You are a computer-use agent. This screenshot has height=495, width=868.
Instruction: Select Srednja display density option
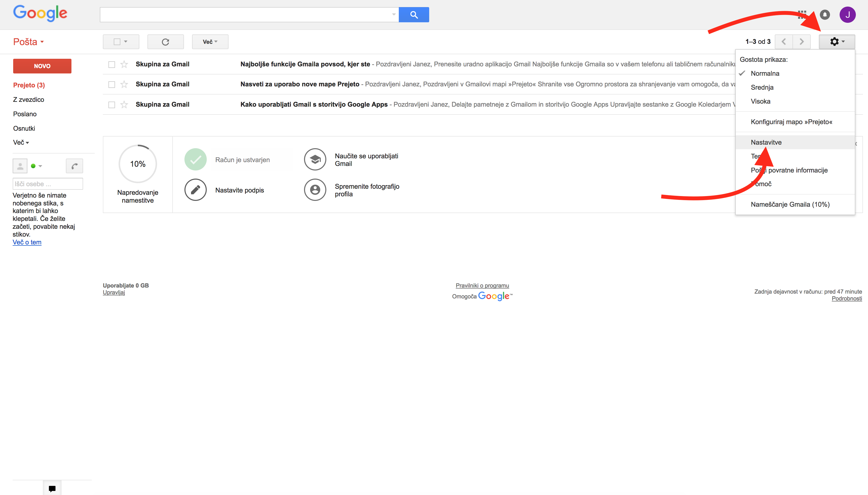(x=762, y=87)
